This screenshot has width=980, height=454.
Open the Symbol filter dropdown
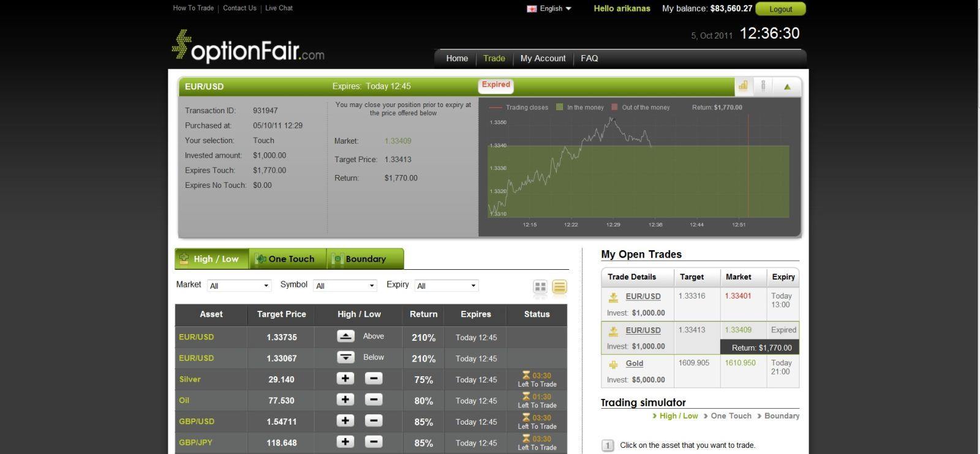345,286
